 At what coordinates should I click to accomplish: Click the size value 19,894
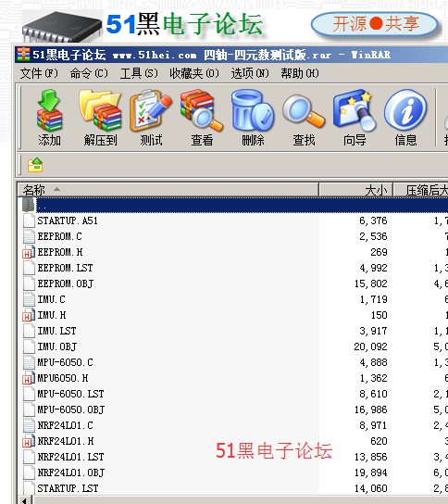[370, 472]
